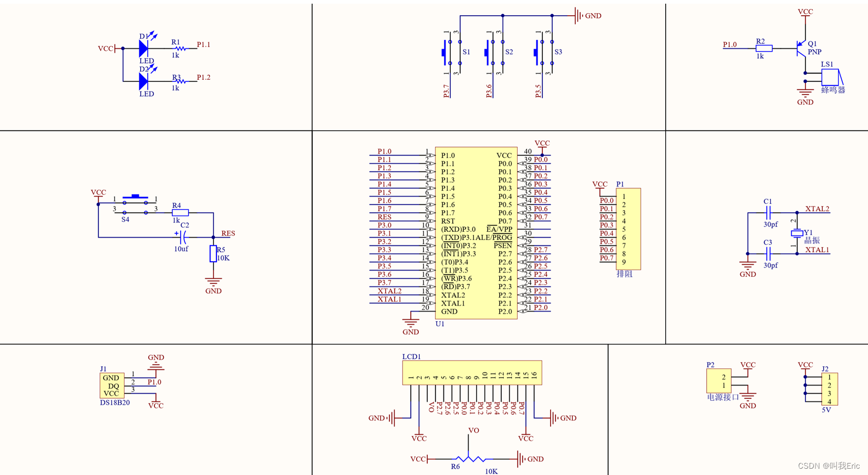
Task: Click the P1.2 net label by R3
Action: point(203,77)
